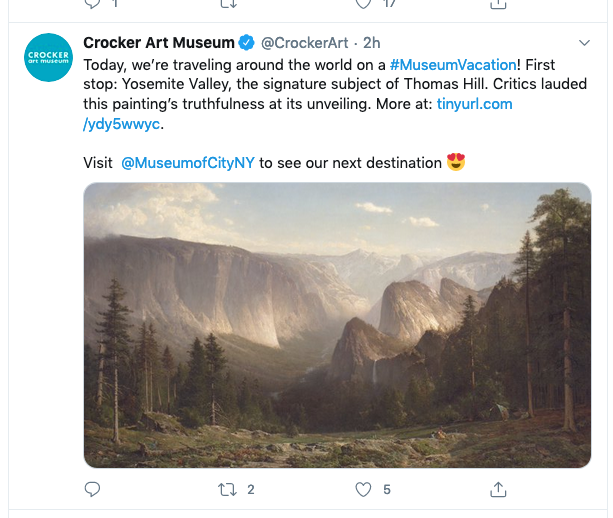Click the share icon of the tweet above

point(497,4)
